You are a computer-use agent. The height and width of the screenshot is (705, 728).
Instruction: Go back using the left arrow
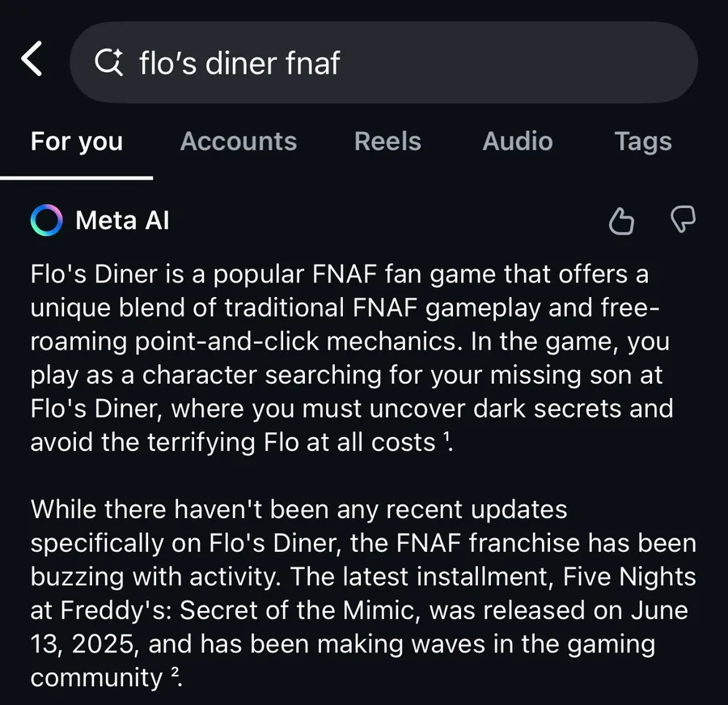coord(32,58)
